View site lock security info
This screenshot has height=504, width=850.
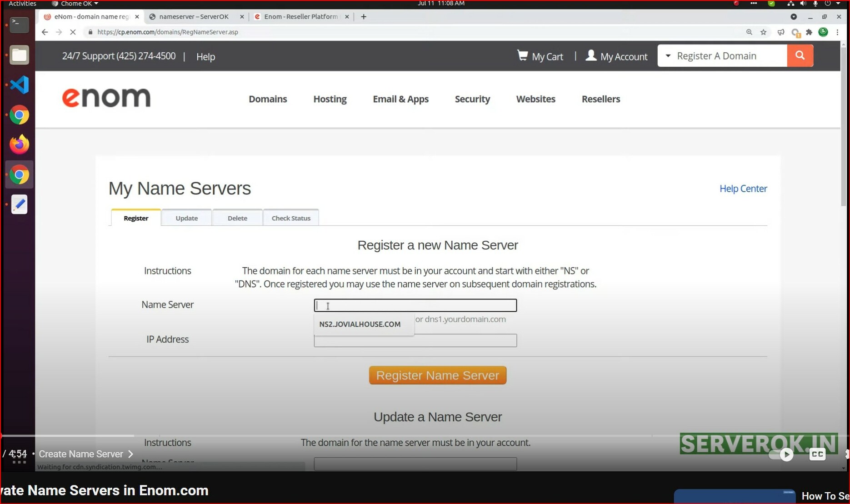click(x=90, y=32)
